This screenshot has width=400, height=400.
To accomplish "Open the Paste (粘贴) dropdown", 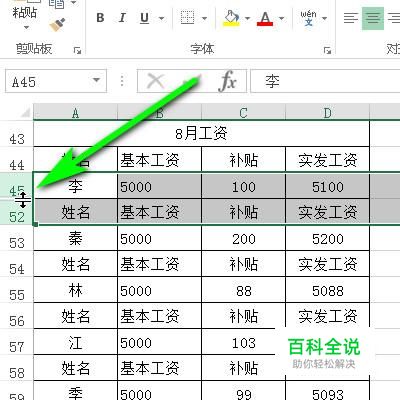I will (x=26, y=28).
